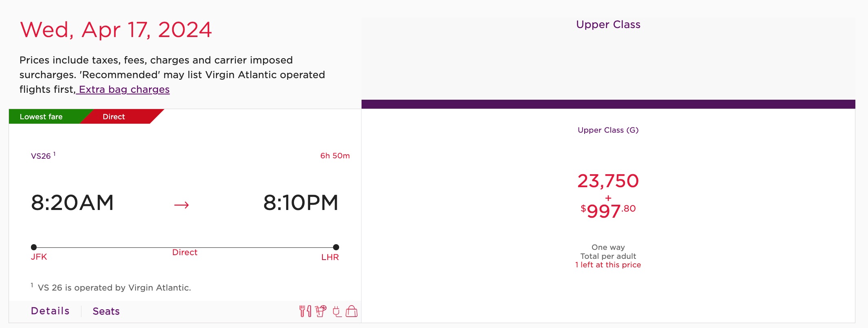Click the 1 left at this price notice
Viewport: 868px width, 328px height.
pyautogui.click(x=608, y=265)
